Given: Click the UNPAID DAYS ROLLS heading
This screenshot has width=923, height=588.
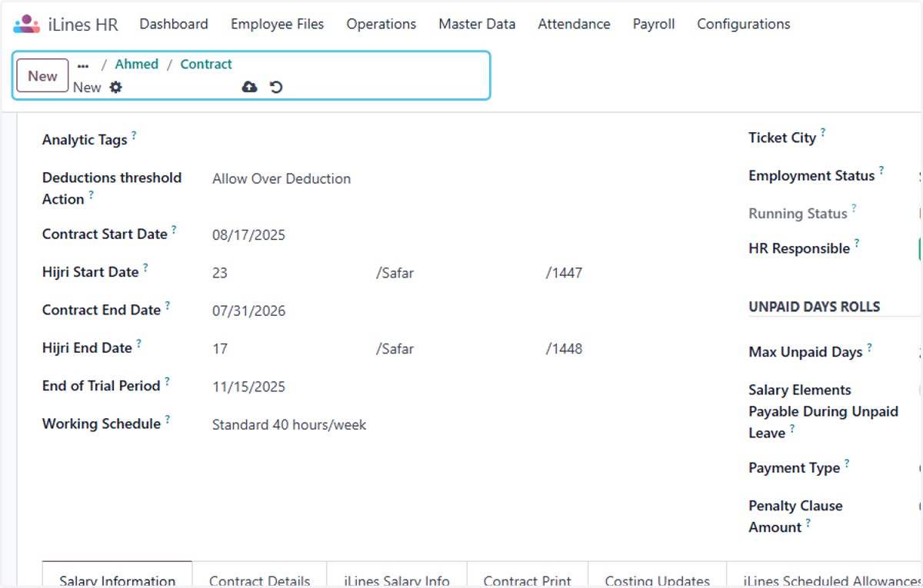Looking at the screenshot, I should point(815,307).
